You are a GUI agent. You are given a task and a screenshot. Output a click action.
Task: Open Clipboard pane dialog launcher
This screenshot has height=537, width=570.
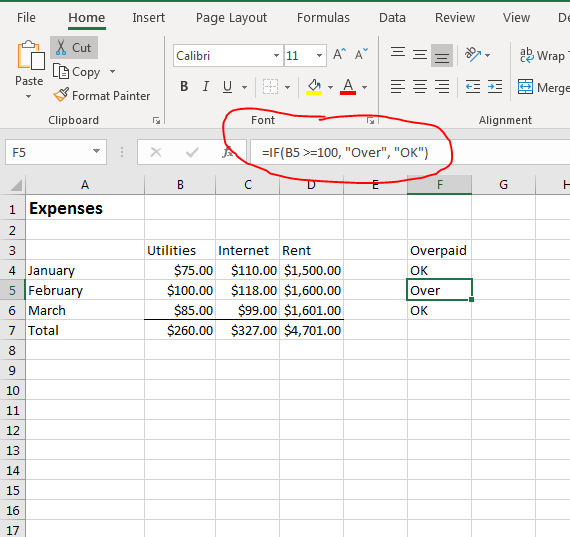[156, 120]
